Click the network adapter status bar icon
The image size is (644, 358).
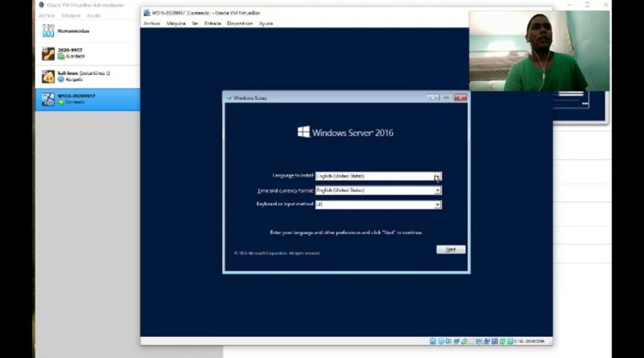click(x=456, y=341)
